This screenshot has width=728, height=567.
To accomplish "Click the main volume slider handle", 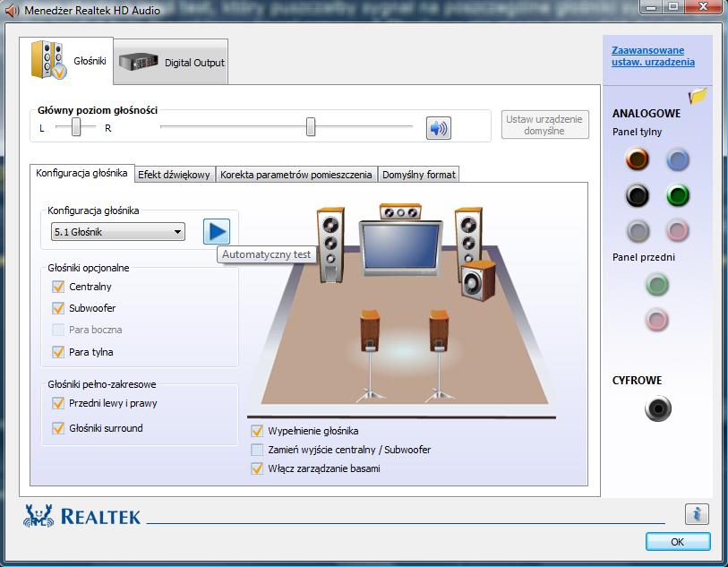I will [311, 127].
